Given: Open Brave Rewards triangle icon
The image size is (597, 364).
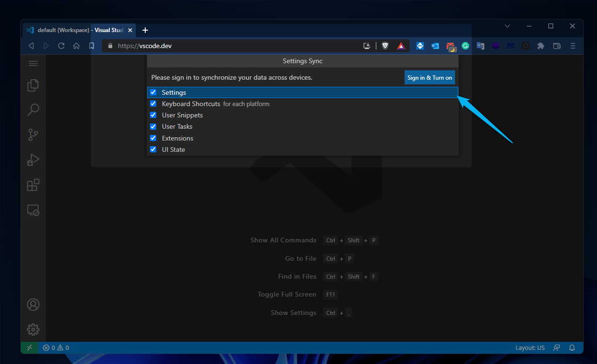Looking at the screenshot, I should [x=401, y=46].
